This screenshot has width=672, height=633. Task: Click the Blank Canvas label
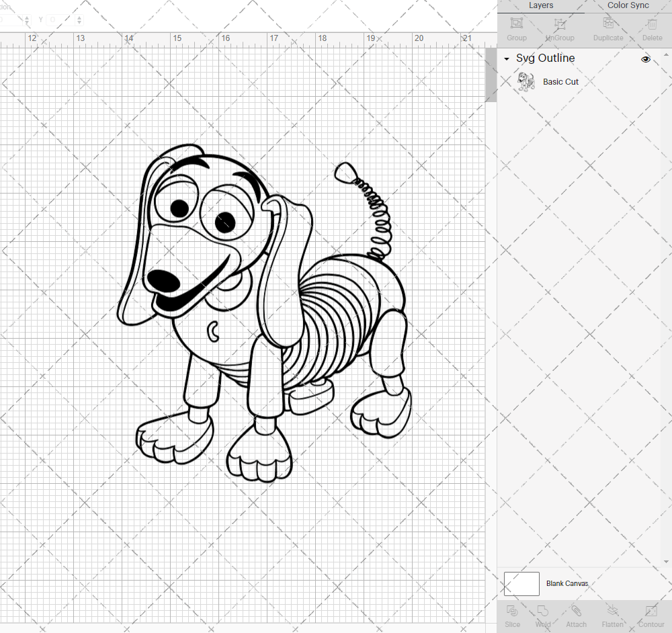tap(567, 583)
